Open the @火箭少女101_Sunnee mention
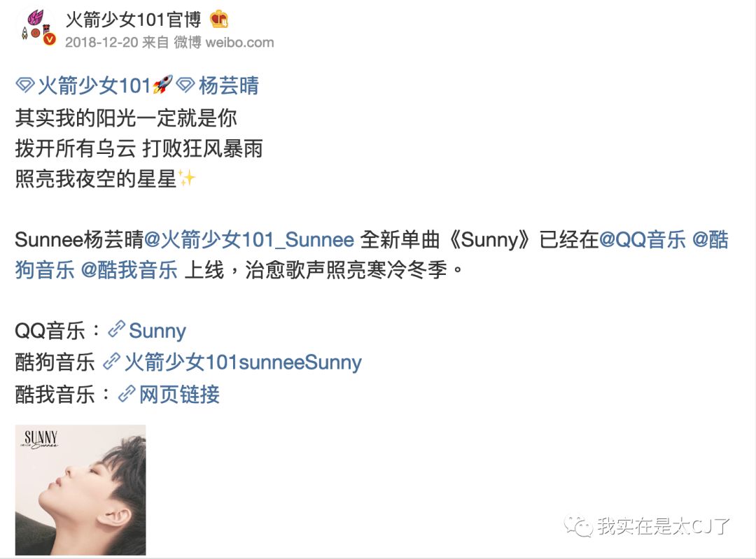The image size is (756, 559). [x=249, y=239]
